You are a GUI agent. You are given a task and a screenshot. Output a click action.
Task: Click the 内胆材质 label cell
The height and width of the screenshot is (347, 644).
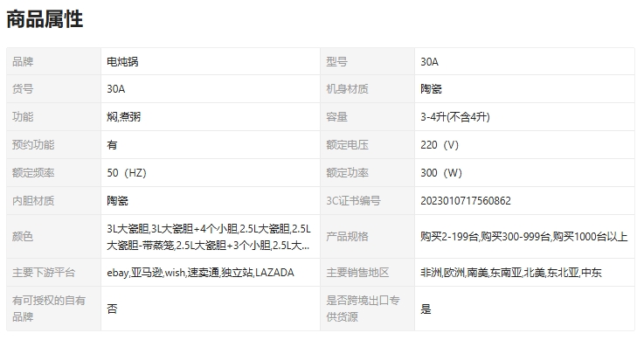click(x=54, y=200)
